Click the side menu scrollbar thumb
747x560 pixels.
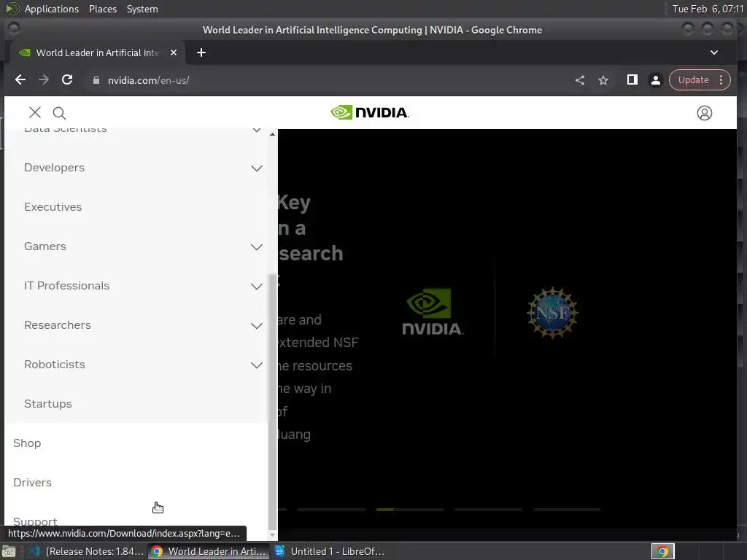(272, 401)
